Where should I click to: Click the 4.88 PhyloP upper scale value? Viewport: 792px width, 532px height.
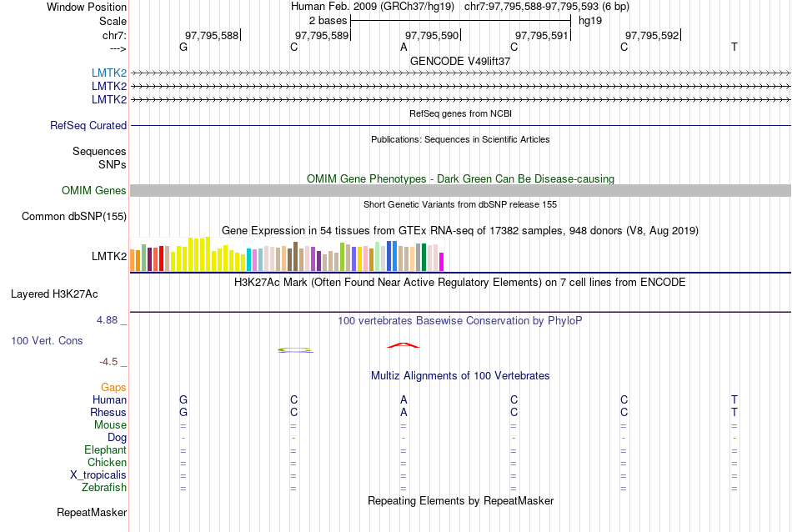tap(107, 320)
